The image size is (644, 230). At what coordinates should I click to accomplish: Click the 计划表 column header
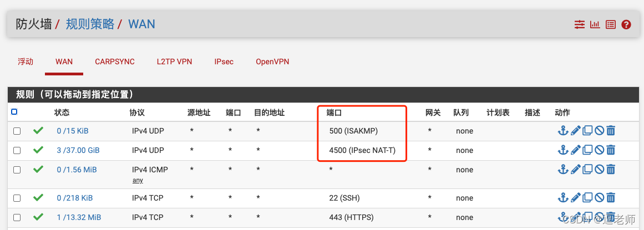pos(498,113)
